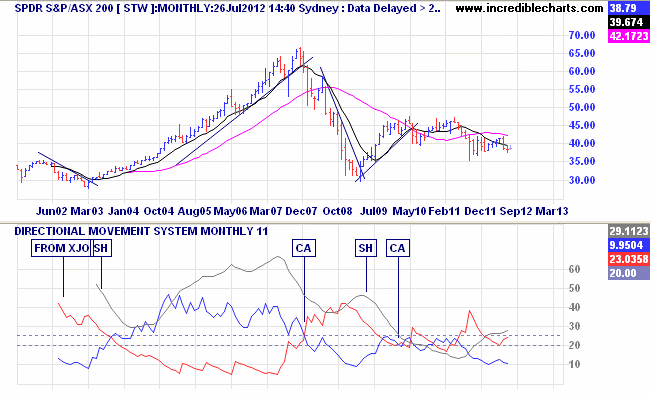Click the 40 indicator axis label

(574, 307)
